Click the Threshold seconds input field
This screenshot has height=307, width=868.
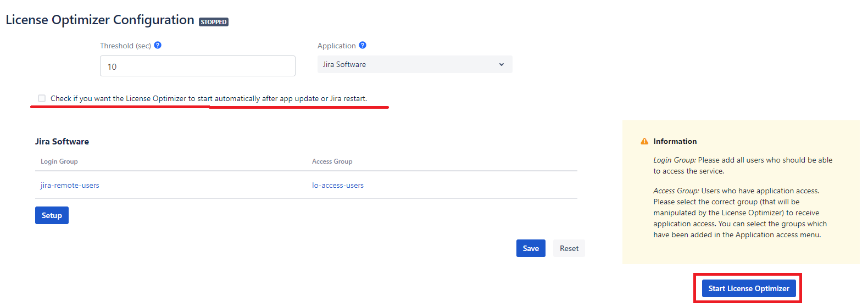[198, 66]
